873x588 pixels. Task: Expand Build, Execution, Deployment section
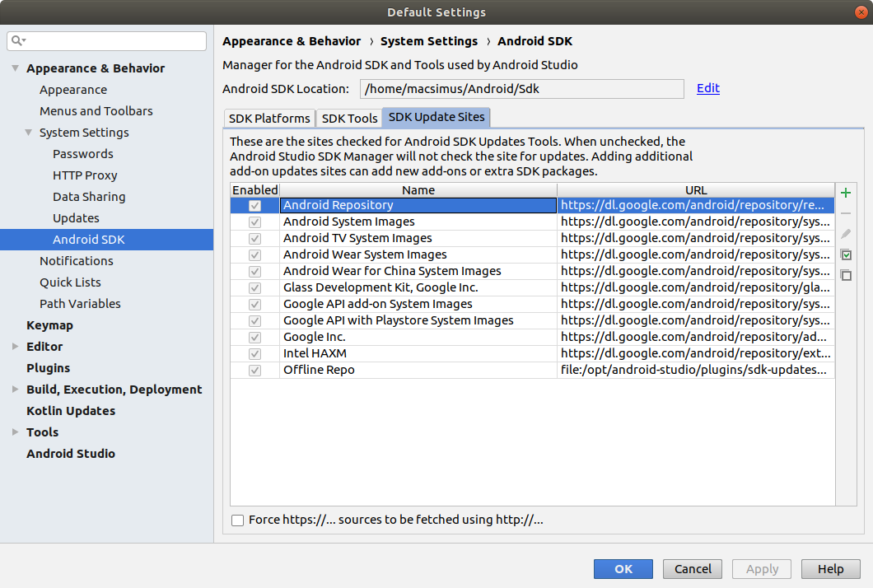pyautogui.click(x=15, y=390)
